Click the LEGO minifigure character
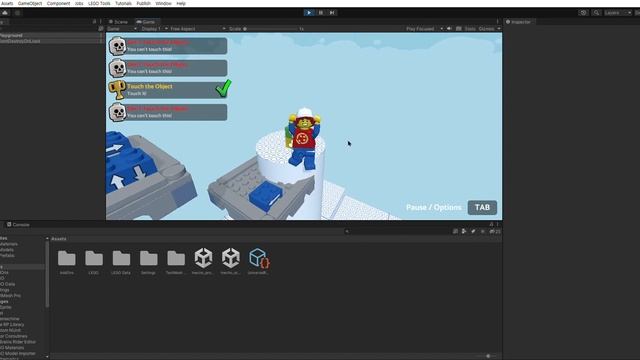Image resolution: width=640 pixels, height=360 pixels. (x=304, y=138)
